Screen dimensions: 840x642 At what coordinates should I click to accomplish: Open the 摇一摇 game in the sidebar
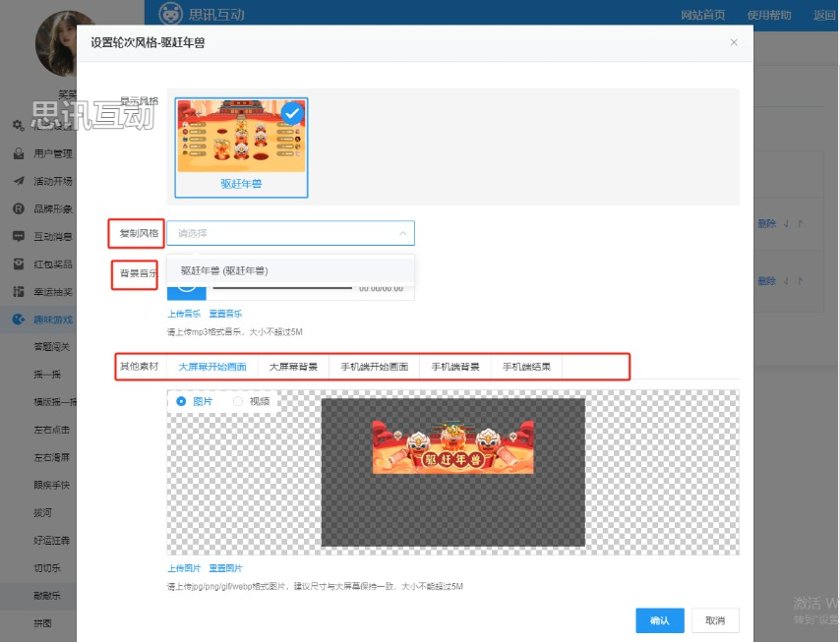(x=47, y=375)
